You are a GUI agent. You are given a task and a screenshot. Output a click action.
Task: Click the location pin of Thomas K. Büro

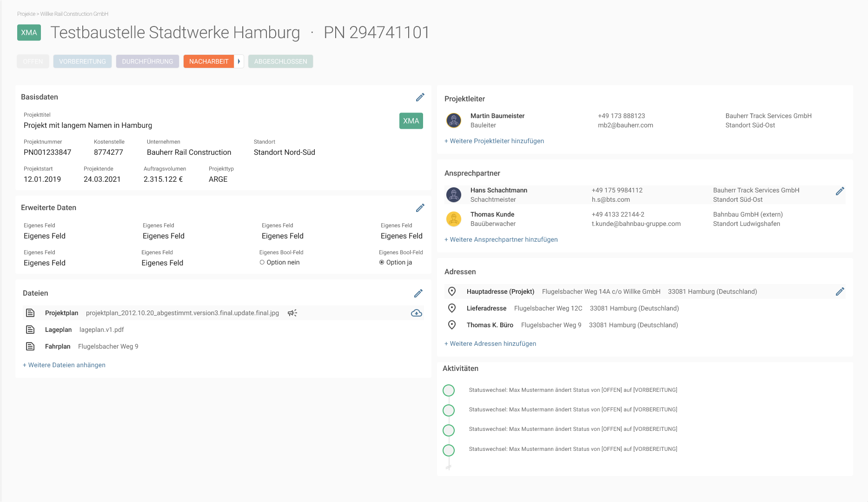(x=452, y=325)
